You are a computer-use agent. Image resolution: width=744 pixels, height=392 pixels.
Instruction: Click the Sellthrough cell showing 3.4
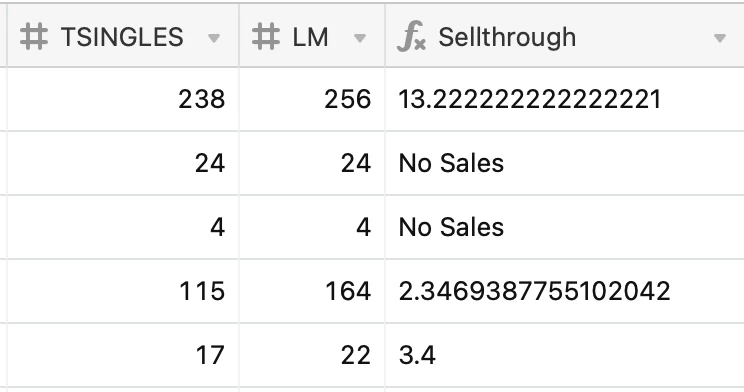565,355
